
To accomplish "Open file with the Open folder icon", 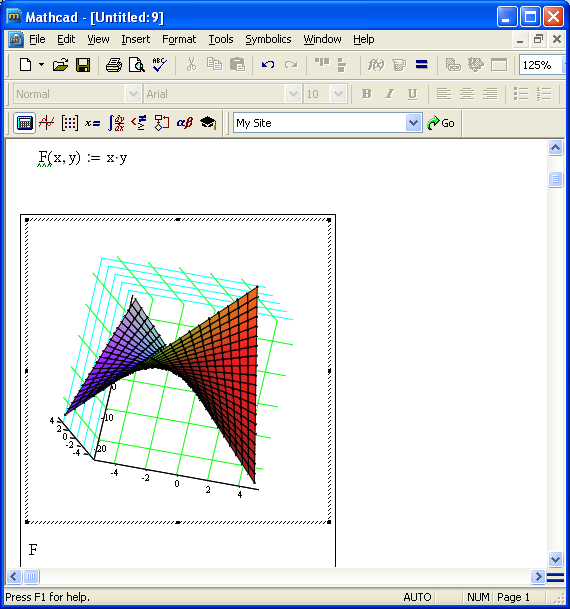I will click(60, 64).
